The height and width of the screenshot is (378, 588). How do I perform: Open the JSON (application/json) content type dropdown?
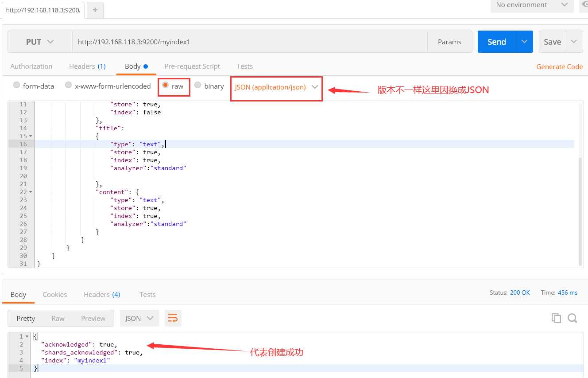pos(276,87)
